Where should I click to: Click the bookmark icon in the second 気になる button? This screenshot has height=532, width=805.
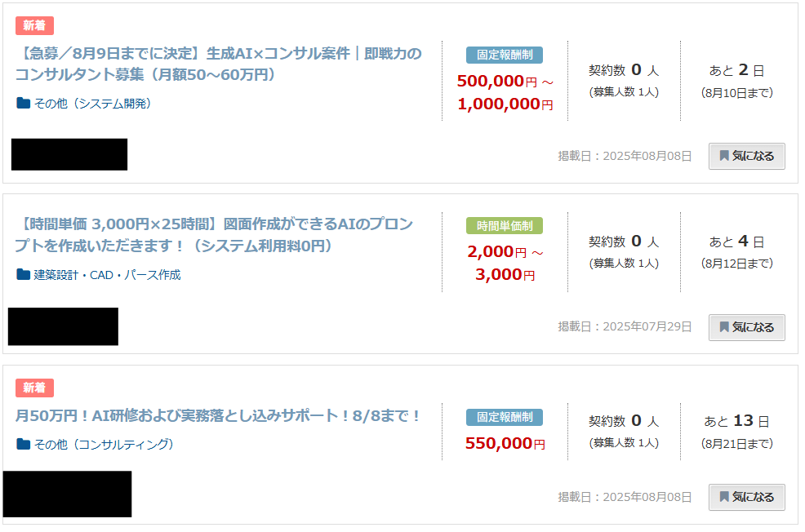pyautogui.click(x=723, y=327)
